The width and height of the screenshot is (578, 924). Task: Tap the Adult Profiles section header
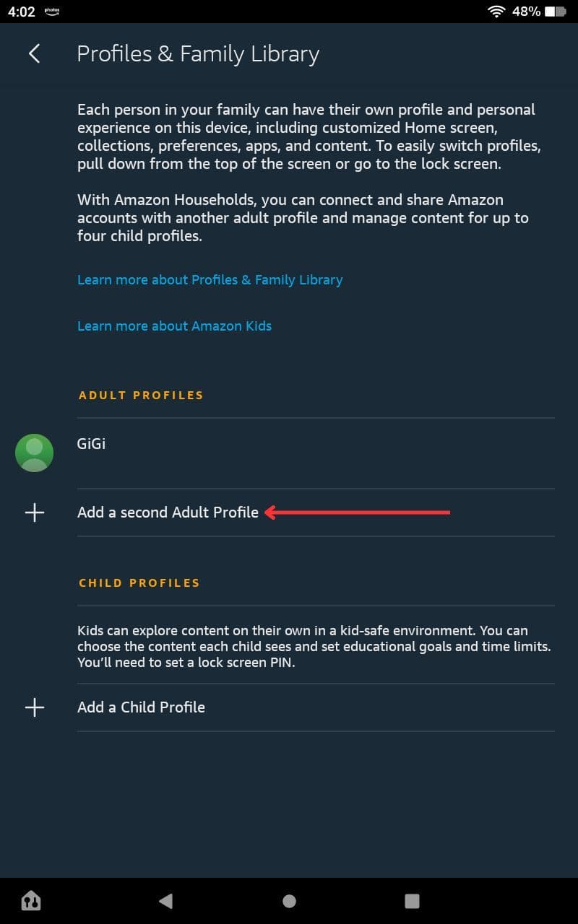pos(141,395)
